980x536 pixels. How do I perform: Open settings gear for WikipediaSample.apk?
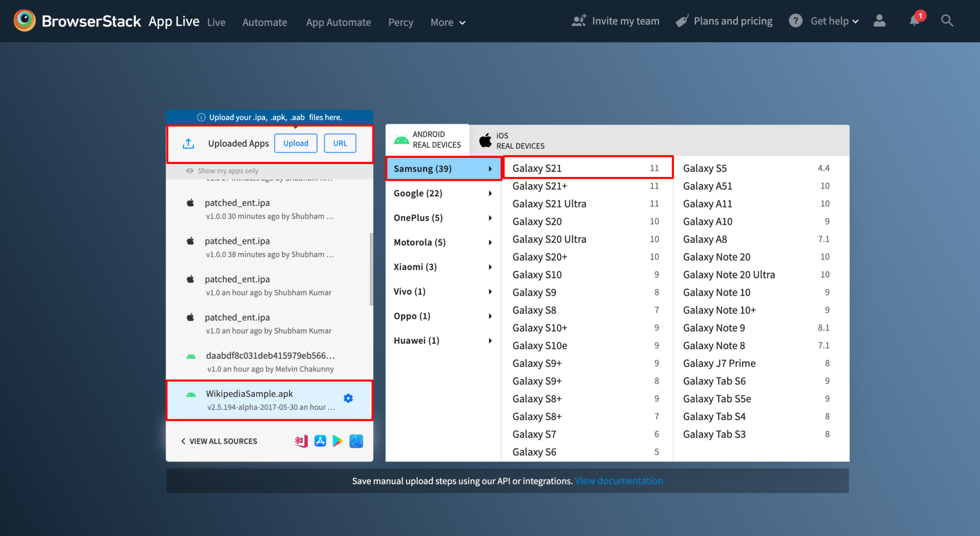[x=348, y=397]
